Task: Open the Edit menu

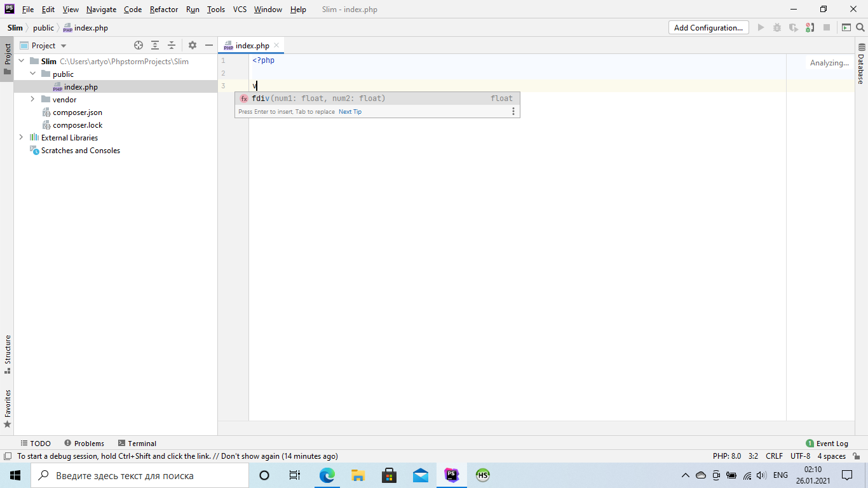Action: click(x=48, y=10)
